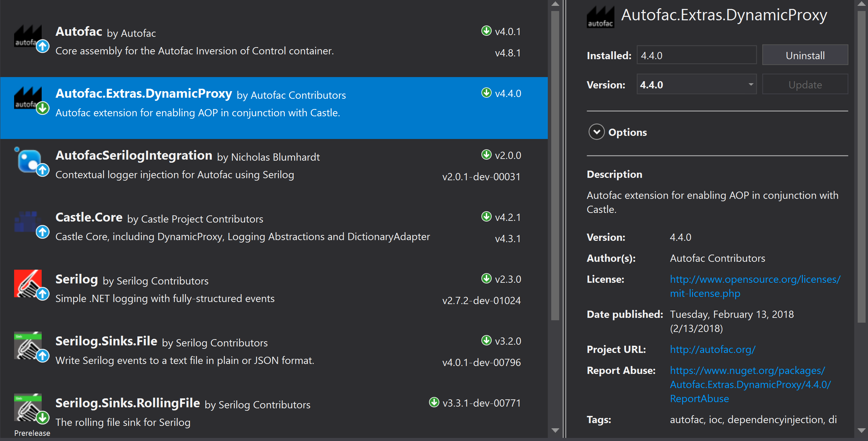Open the nuget.org Report Abuse link
Viewport: 868px width, 441px height.
[750, 384]
